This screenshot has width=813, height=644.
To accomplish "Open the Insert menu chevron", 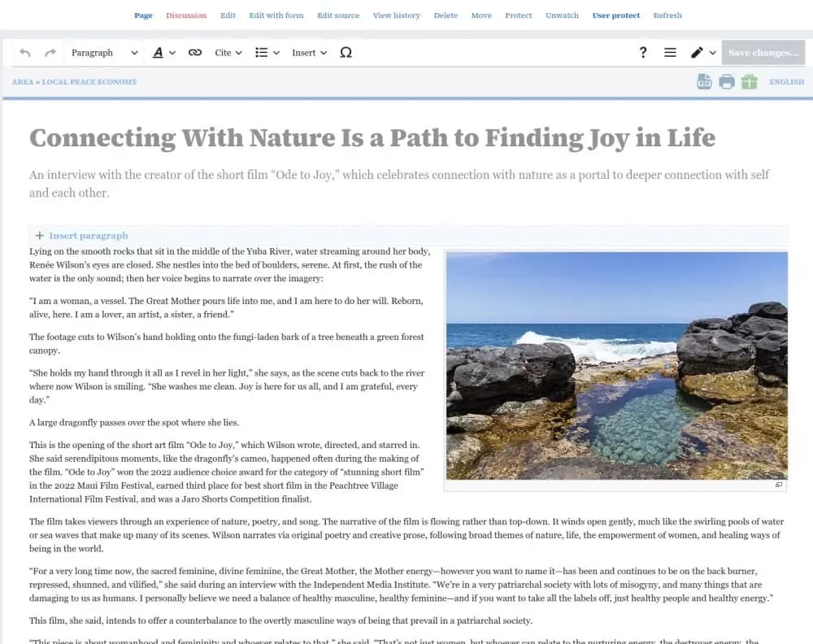I will pyautogui.click(x=323, y=52).
